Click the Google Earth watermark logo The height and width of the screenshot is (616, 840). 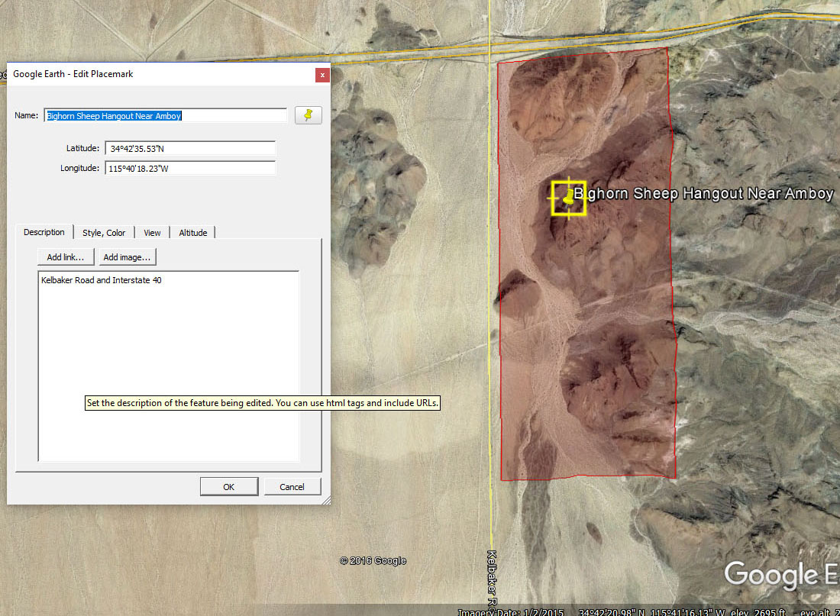click(x=779, y=575)
